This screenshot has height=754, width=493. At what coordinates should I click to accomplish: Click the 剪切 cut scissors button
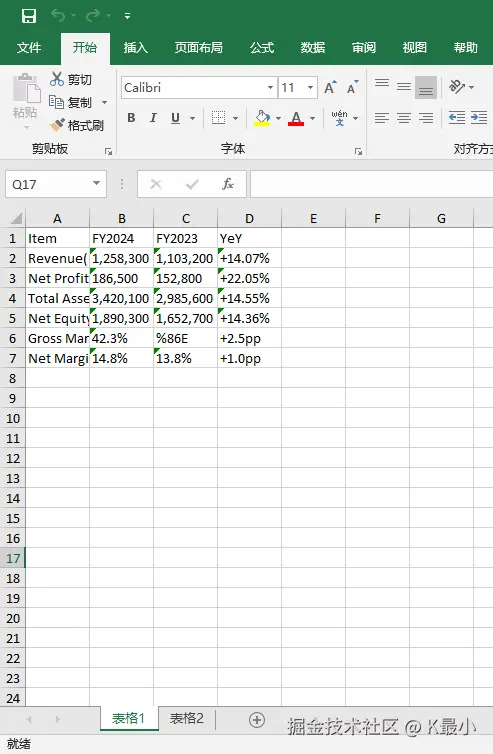[x=71, y=79]
